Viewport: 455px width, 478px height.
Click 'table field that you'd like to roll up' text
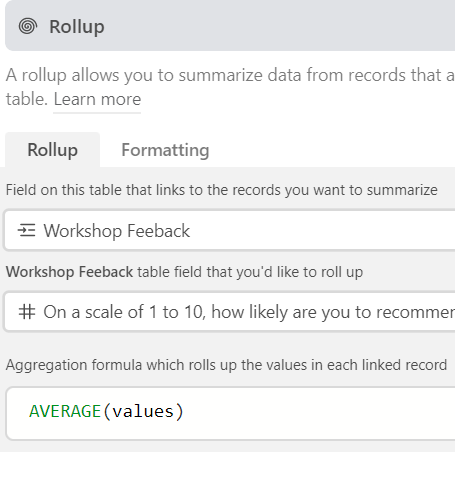click(250, 272)
